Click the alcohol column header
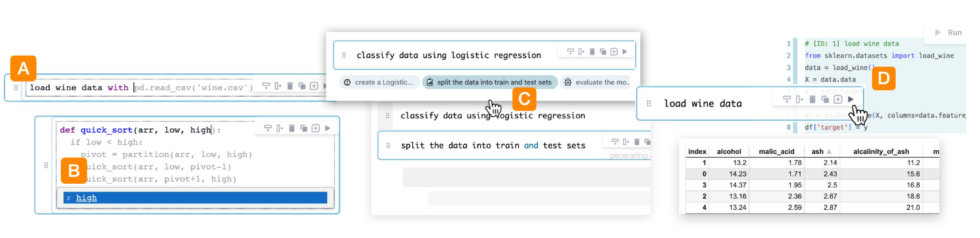 [730, 151]
